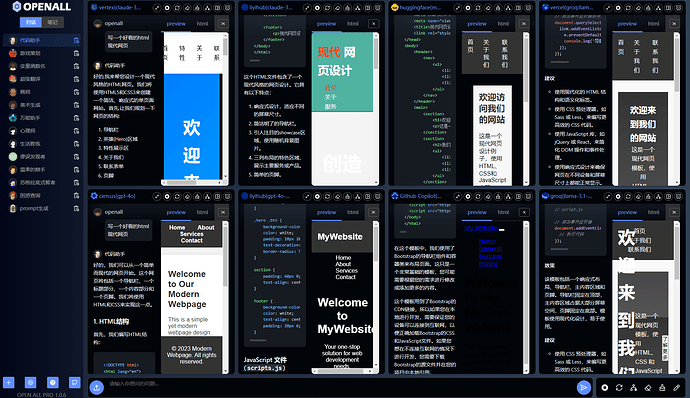Viewport: 690px width, 398px height.
Task: Click the stop circle in the bottom-right toolbar
Action: click(605, 387)
